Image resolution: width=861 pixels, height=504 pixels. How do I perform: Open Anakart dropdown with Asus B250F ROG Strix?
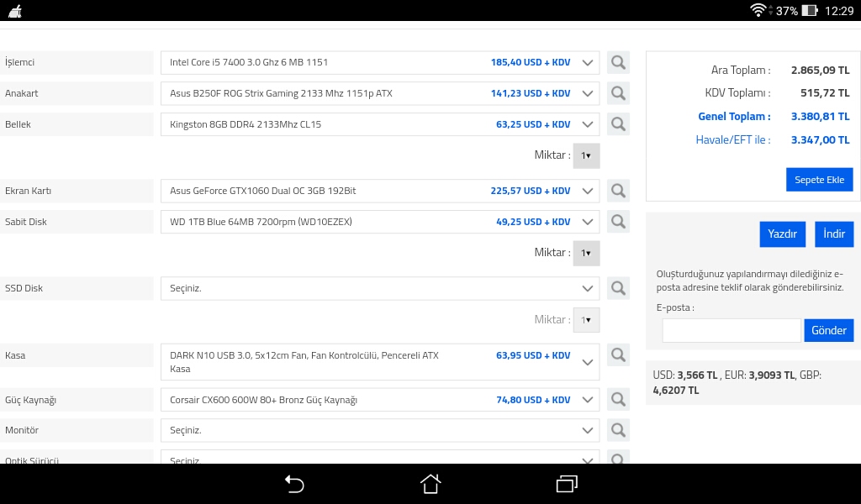[x=380, y=93]
